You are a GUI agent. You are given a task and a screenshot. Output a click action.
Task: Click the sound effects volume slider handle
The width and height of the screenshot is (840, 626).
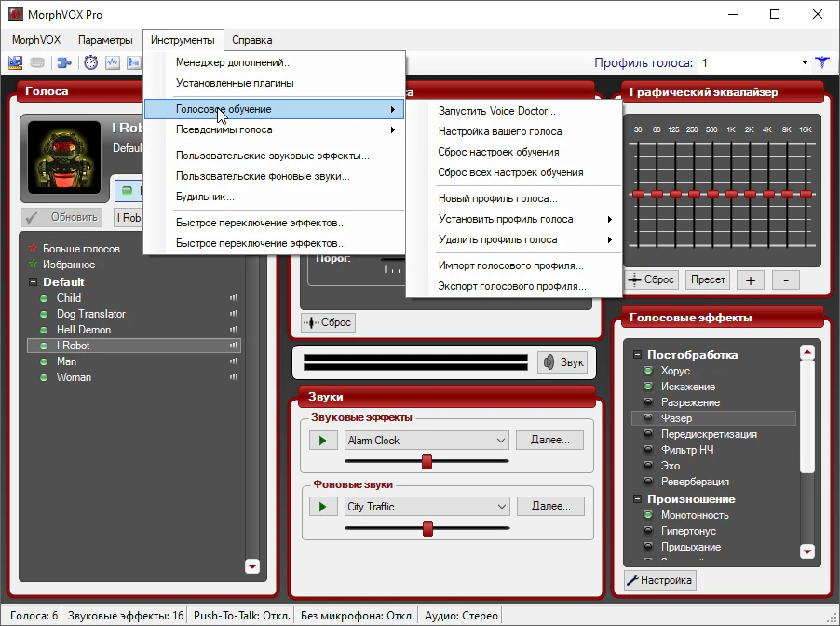(x=427, y=461)
